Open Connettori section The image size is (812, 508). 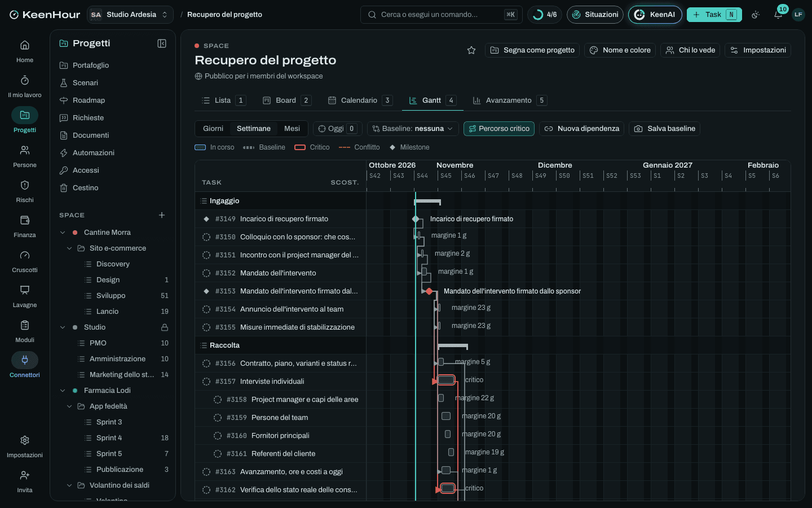tap(25, 366)
